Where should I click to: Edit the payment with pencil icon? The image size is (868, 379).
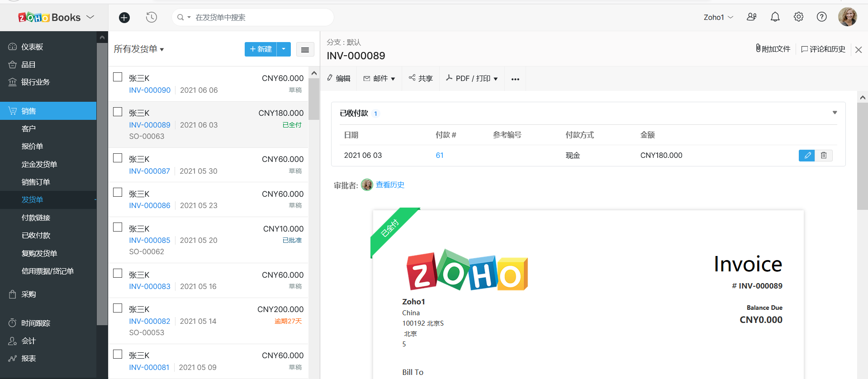pyautogui.click(x=806, y=156)
